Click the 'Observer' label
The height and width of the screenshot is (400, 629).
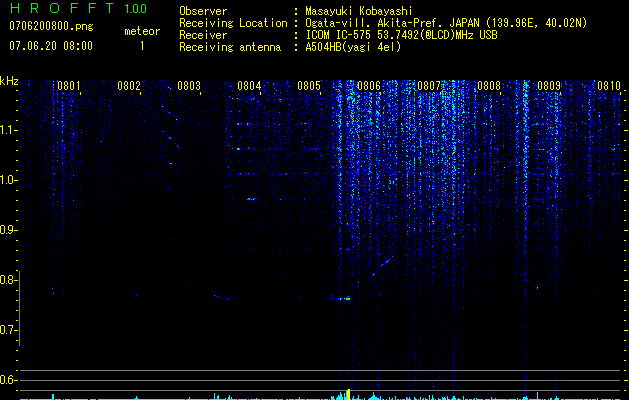click(x=203, y=11)
